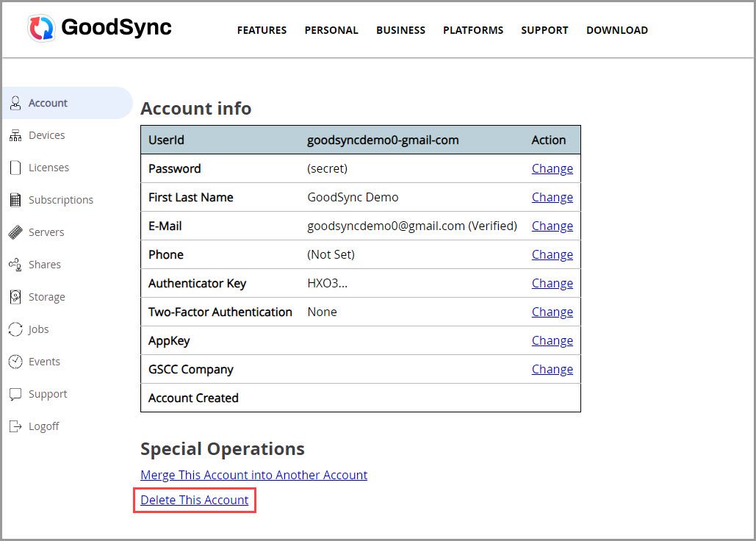
Task: Click the Special Operations heading
Action: coord(223,449)
